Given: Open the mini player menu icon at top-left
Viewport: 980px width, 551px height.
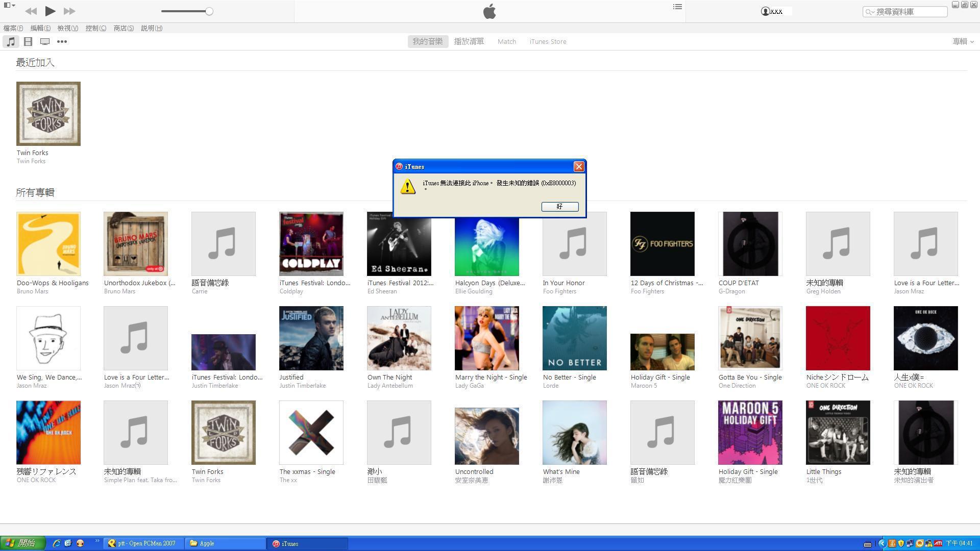Looking at the screenshot, I should click(x=9, y=5).
